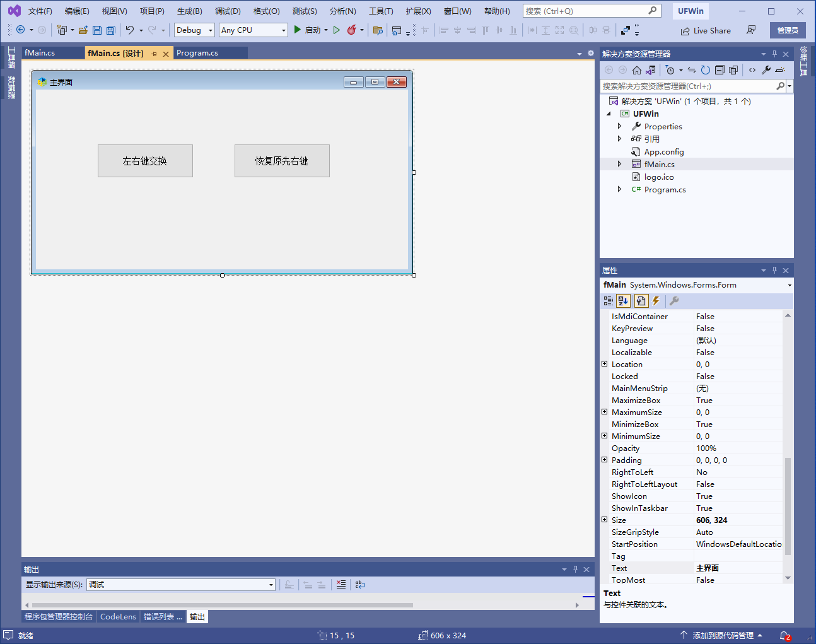Toggle Alphabetical sort in Properties panel

tap(623, 301)
